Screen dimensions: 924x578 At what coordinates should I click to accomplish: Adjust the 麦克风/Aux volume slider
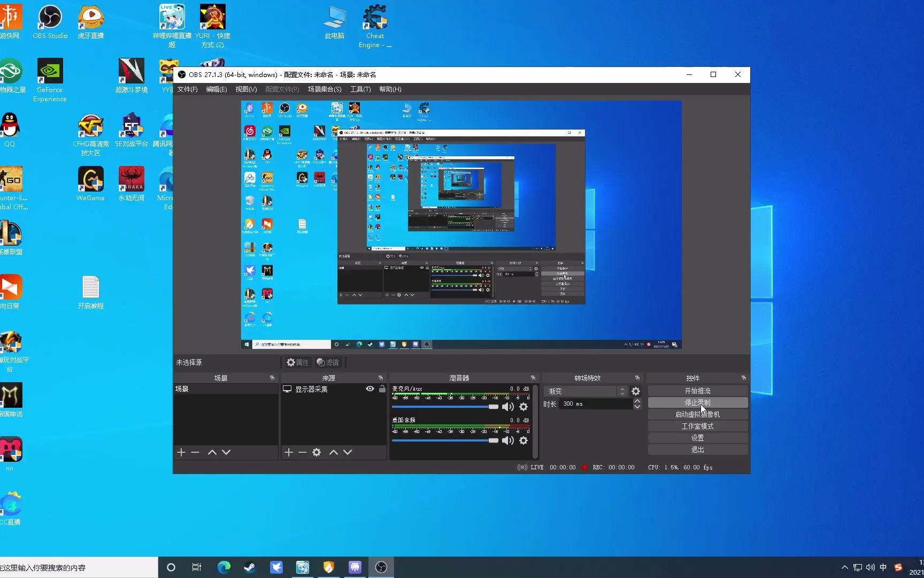click(445, 407)
